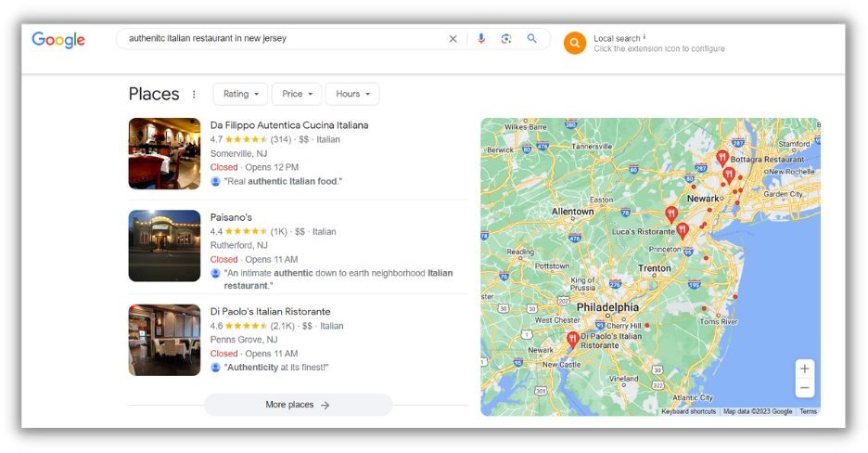Image resolution: width=868 pixels, height=453 pixels.
Task: Click the Newark label on the map
Action: coord(703,199)
